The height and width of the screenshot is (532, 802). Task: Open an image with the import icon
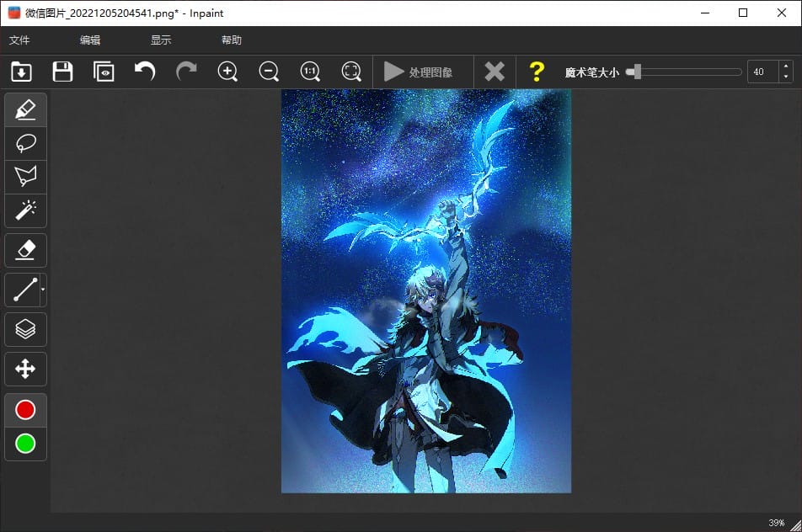pos(22,72)
